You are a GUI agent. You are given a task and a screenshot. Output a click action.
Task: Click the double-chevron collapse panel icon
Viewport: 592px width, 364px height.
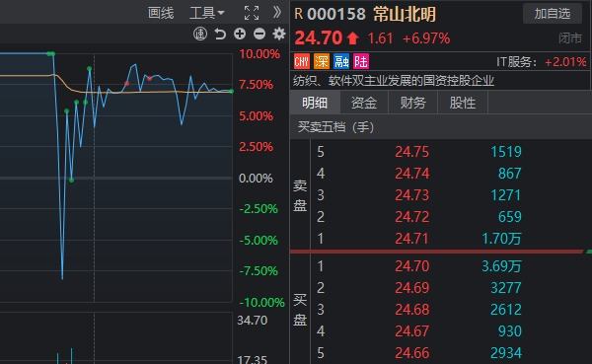pos(277,13)
